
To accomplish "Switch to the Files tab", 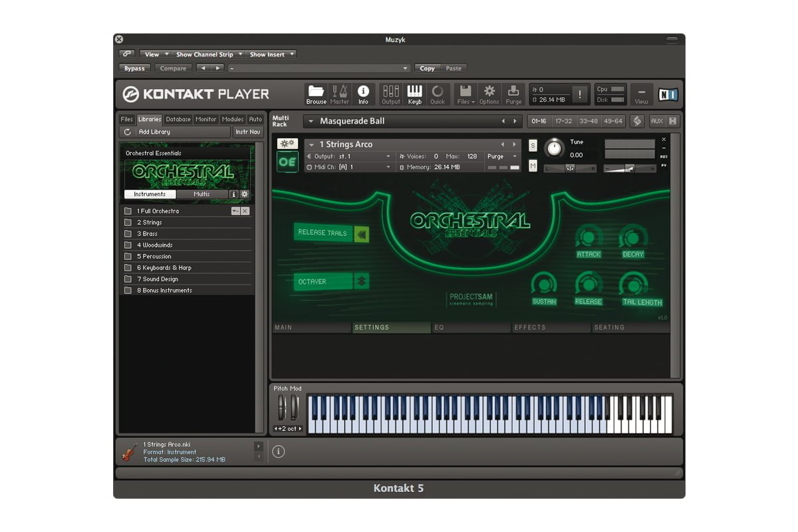I will (127, 119).
